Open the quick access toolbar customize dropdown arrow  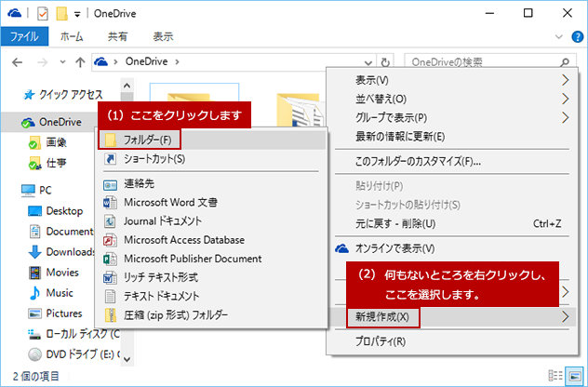coord(77,15)
